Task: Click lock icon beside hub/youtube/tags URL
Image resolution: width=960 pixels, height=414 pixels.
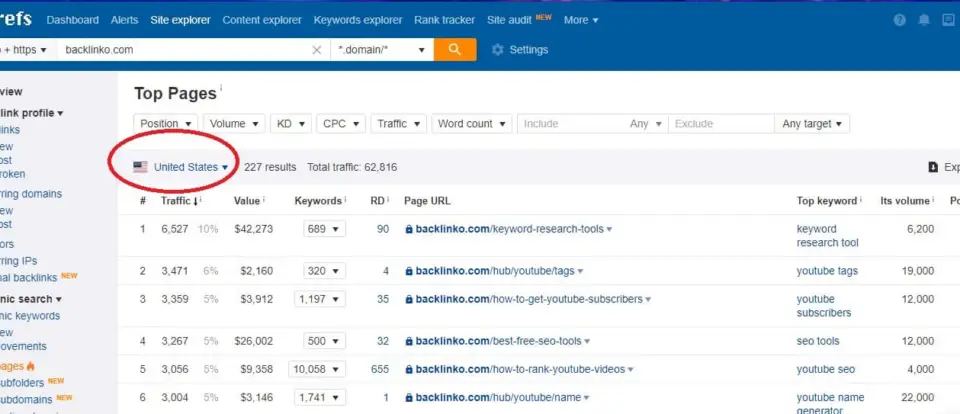Action: 409,271
